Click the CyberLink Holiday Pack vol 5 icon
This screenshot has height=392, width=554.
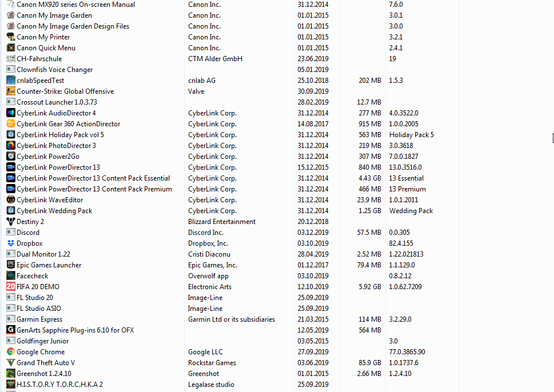pyautogui.click(x=11, y=134)
